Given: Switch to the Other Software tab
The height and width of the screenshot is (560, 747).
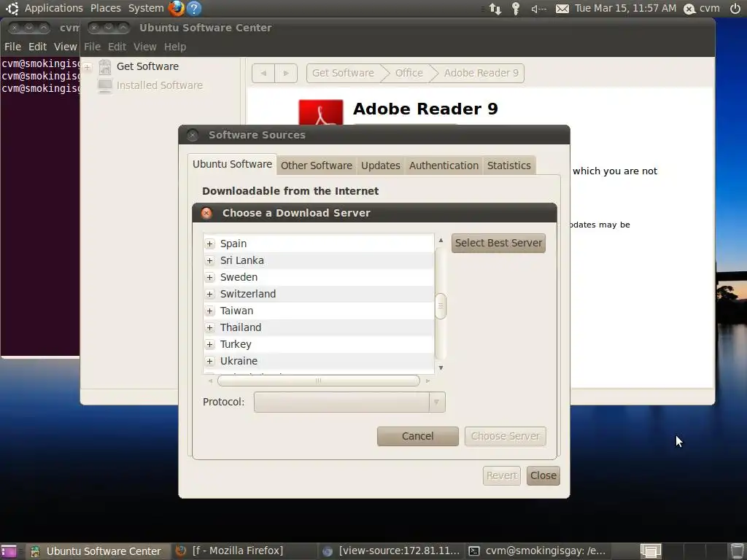Looking at the screenshot, I should coord(317,166).
